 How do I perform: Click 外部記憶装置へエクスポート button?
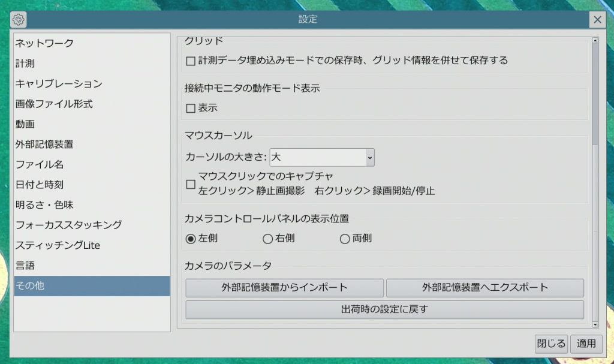(484, 288)
